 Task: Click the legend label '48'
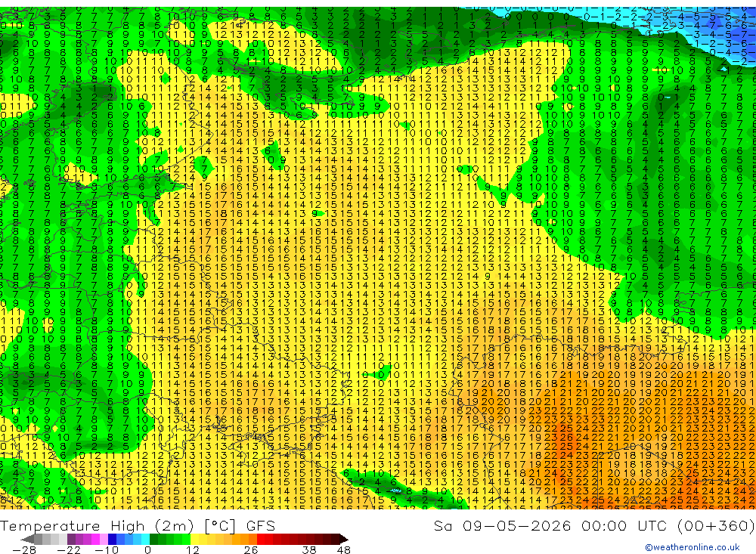pos(344,550)
